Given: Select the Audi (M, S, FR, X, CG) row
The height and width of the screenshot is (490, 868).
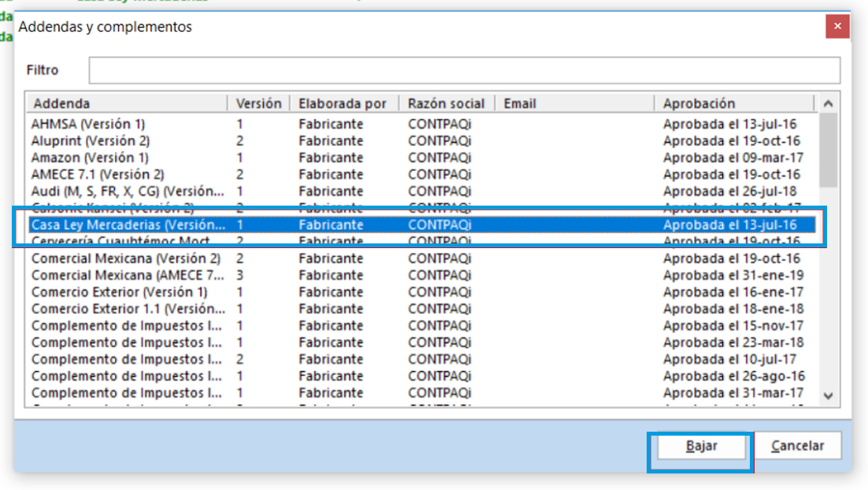Looking at the screenshot, I should [128, 191].
